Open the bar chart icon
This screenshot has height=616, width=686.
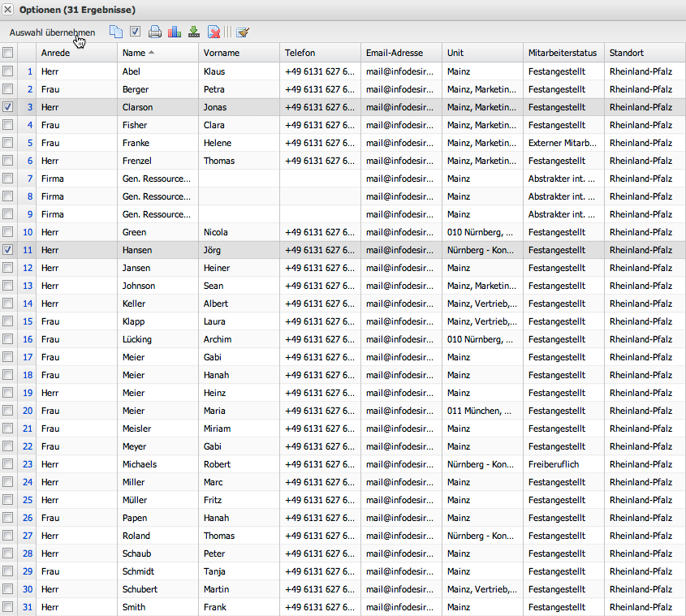pyautogui.click(x=175, y=32)
